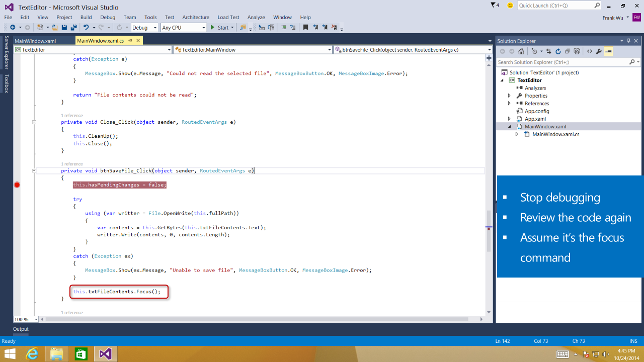This screenshot has width=644, height=362.
Task: Open the Debug menu
Action: click(108, 17)
